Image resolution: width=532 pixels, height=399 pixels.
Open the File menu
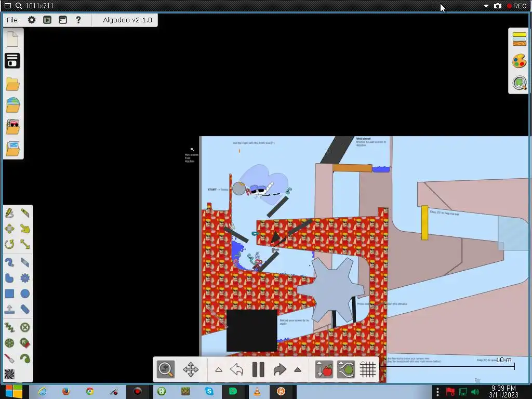click(x=12, y=20)
